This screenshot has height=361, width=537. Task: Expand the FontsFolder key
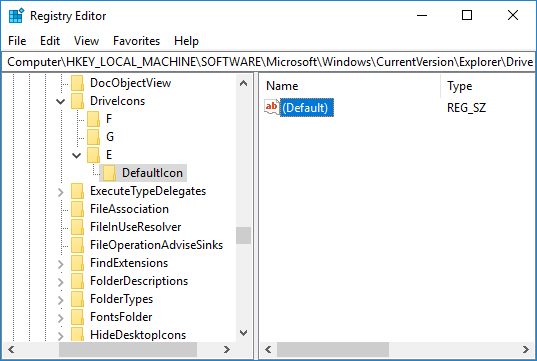tap(61, 318)
